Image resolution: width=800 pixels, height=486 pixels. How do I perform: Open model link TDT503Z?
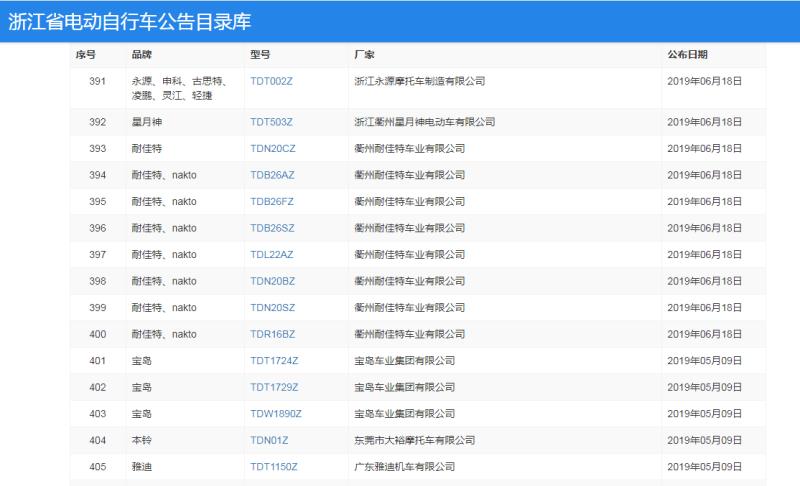click(271, 122)
